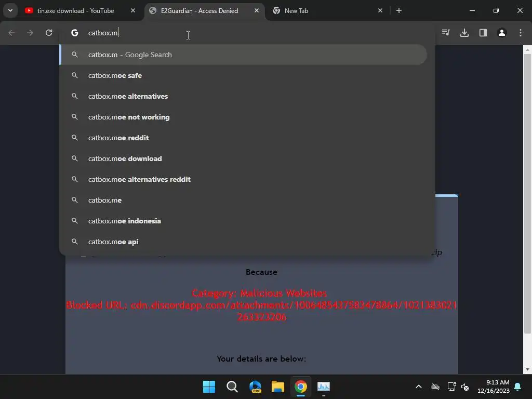This screenshot has height=399, width=532.
Task: Close the E2Guardian Access Denied tab
Action: [257, 10]
